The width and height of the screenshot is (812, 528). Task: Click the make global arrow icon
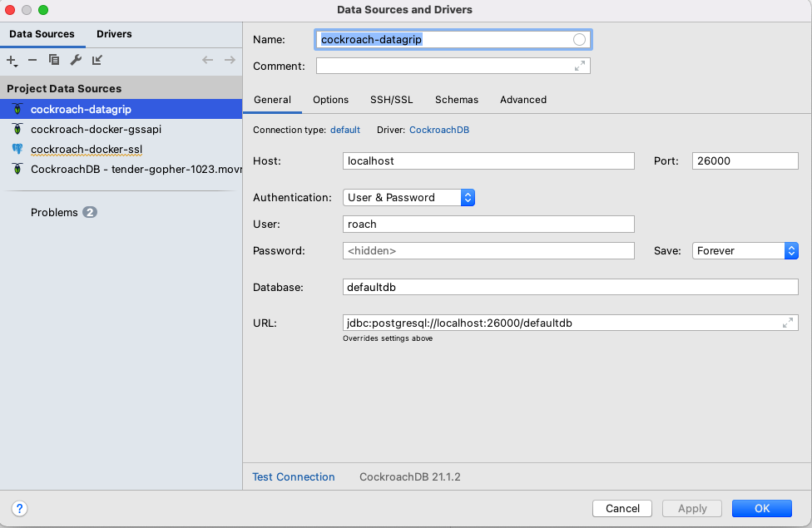[x=97, y=60]
